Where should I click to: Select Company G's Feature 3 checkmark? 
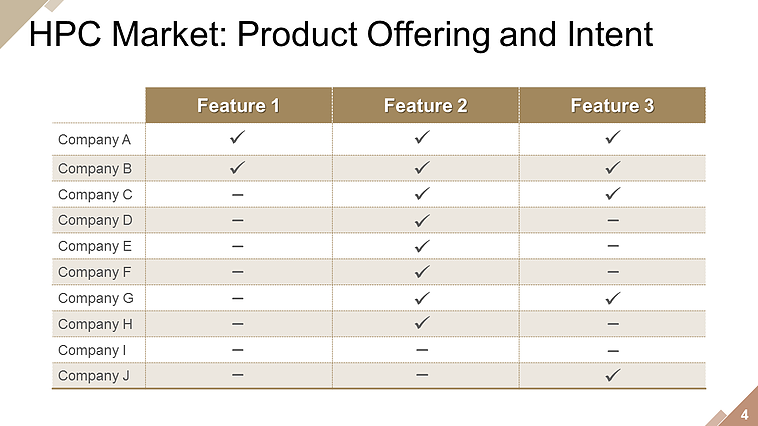coord(612,297)
